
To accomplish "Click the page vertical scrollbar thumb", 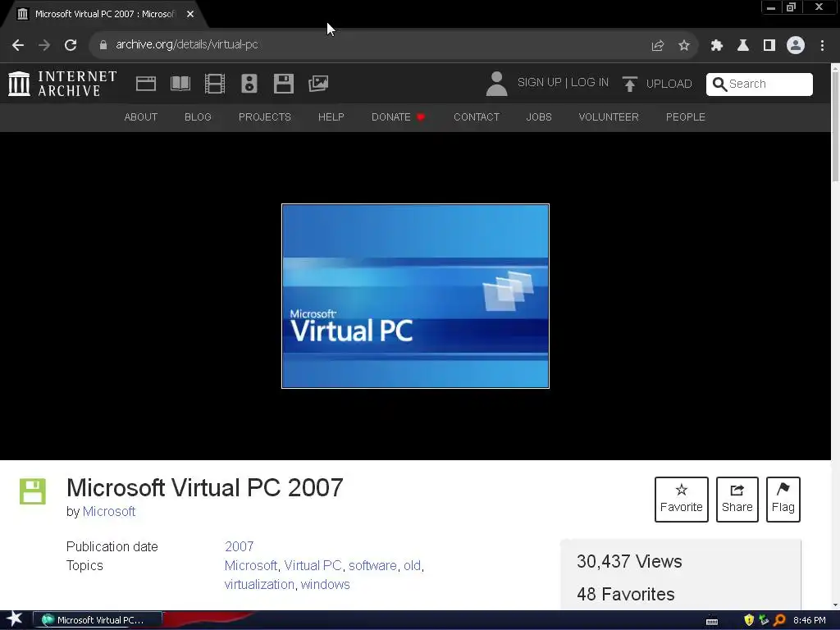I will click(835, 126).
